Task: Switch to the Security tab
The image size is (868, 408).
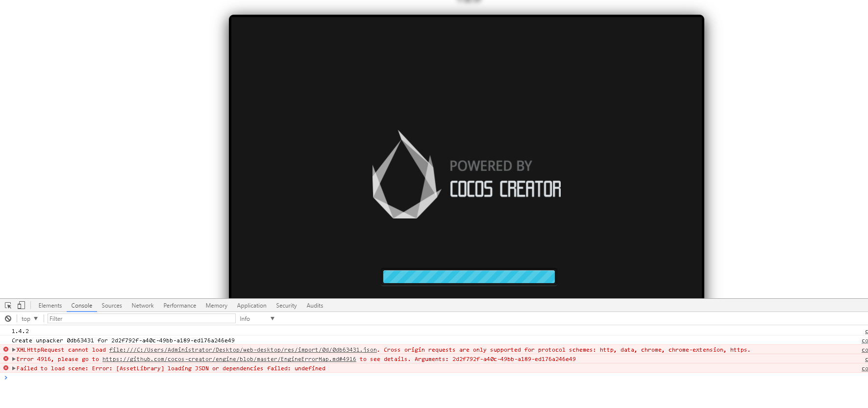Action: tap(286, 305)
